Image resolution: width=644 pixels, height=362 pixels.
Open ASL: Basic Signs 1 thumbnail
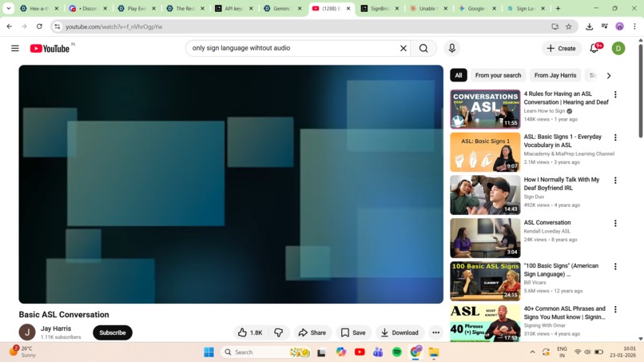coord(485,152)
